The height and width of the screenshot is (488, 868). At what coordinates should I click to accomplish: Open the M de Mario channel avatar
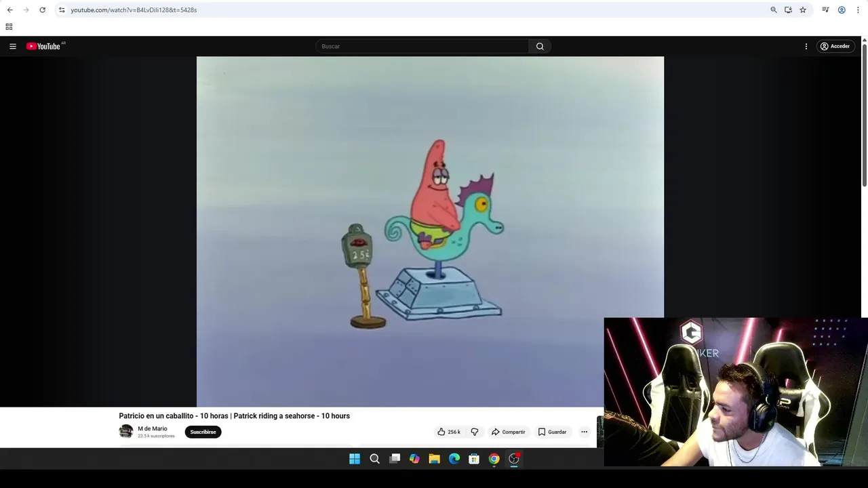coord(126,432)
